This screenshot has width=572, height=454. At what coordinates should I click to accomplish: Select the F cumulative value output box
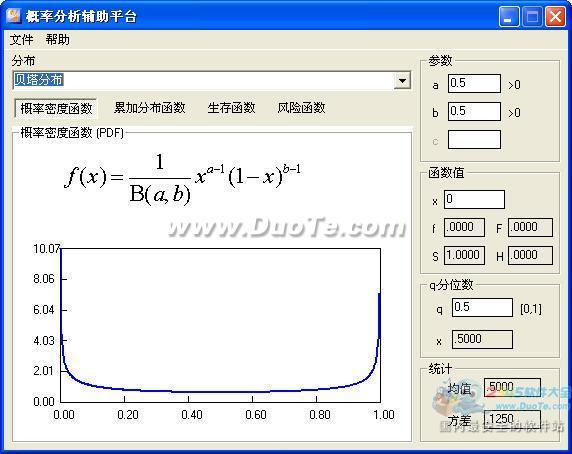pos(530,228)
